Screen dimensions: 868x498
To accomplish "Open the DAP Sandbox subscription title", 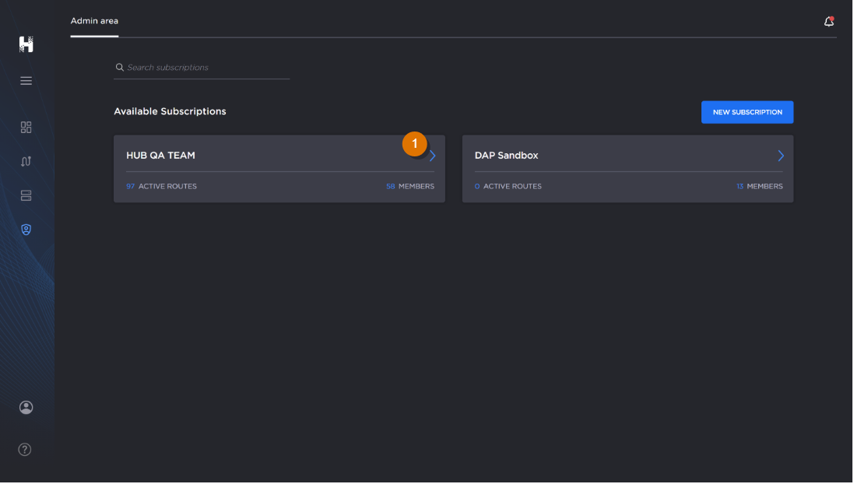I will pyautogui.click(x=506, y=156).
